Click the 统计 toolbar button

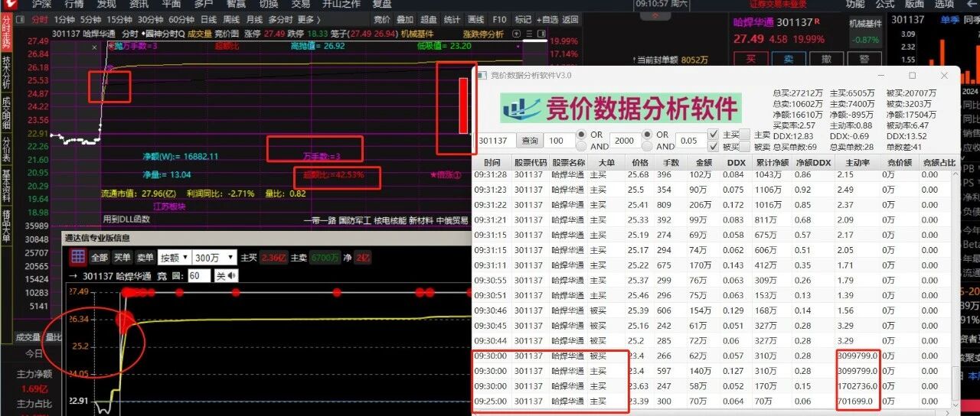(x=452, y=19)
